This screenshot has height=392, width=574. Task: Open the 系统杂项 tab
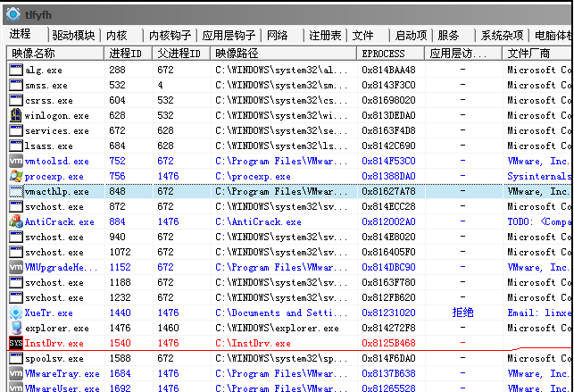[502, 36]
